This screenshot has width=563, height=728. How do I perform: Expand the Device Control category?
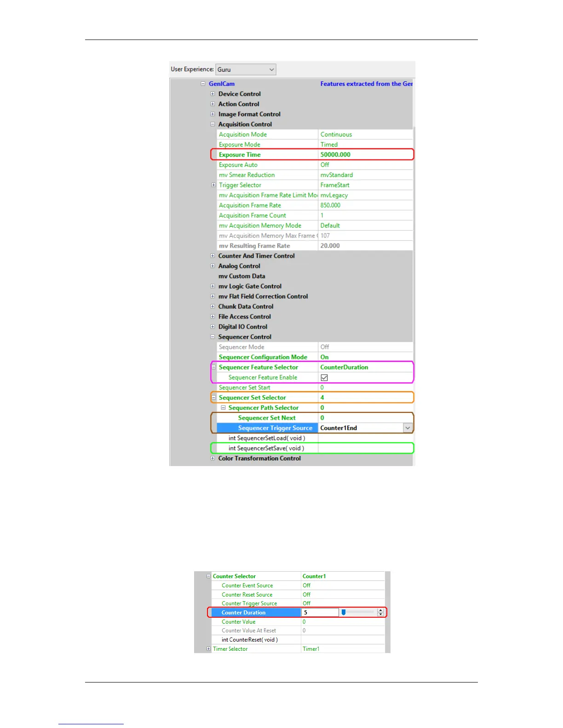point(213,94)
